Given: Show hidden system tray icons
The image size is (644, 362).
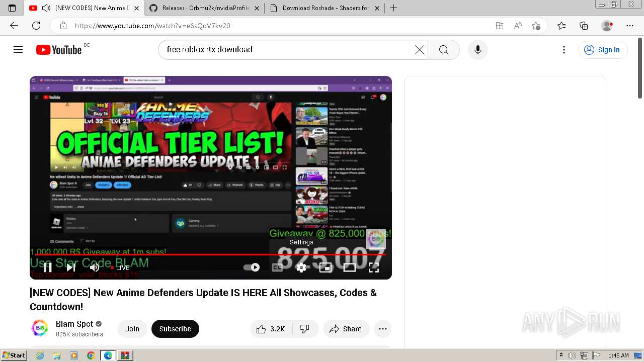Looking at the screenshot, I should 561,355.
